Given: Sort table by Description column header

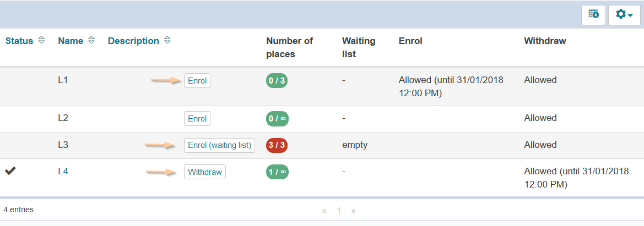Looking at the screenshot, I should (133, 41).
